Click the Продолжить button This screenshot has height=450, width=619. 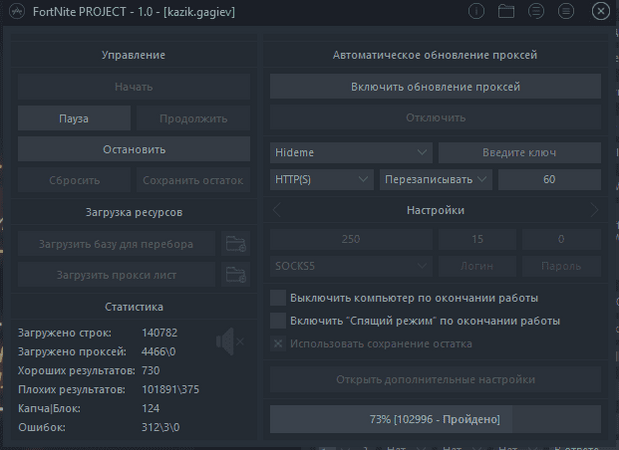tap(193, 118)
